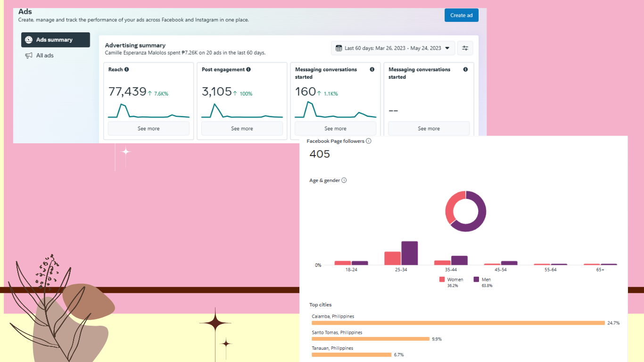644x362 pixels.
Task: Click the megaphone icon beside All ads
Action: click(x=29, y=56)
